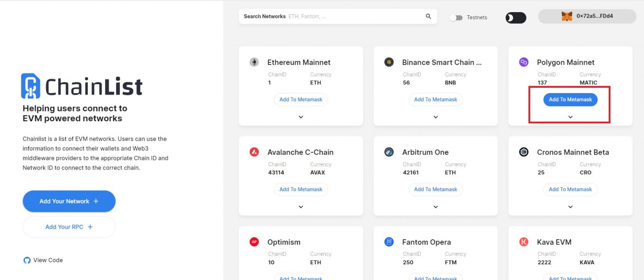Click the ChainList logo icon
The image size is (644, 280).
pyautogui.click(x=31, y=86)
